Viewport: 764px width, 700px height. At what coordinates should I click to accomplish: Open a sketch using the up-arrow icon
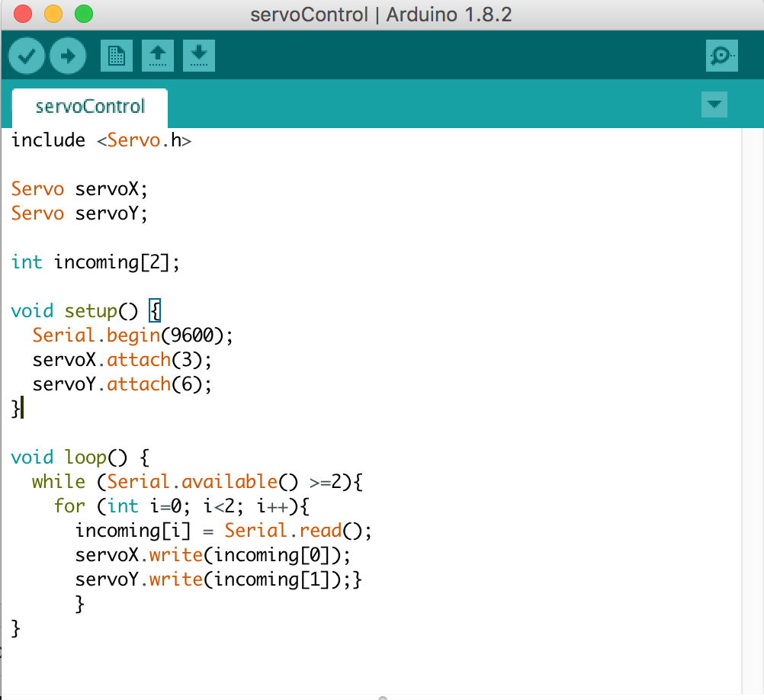157,56
